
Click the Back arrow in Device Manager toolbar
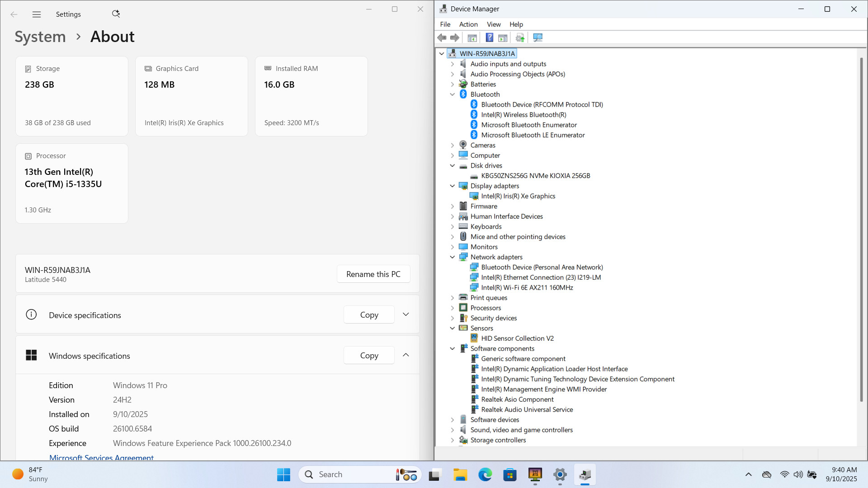[442, 38]
